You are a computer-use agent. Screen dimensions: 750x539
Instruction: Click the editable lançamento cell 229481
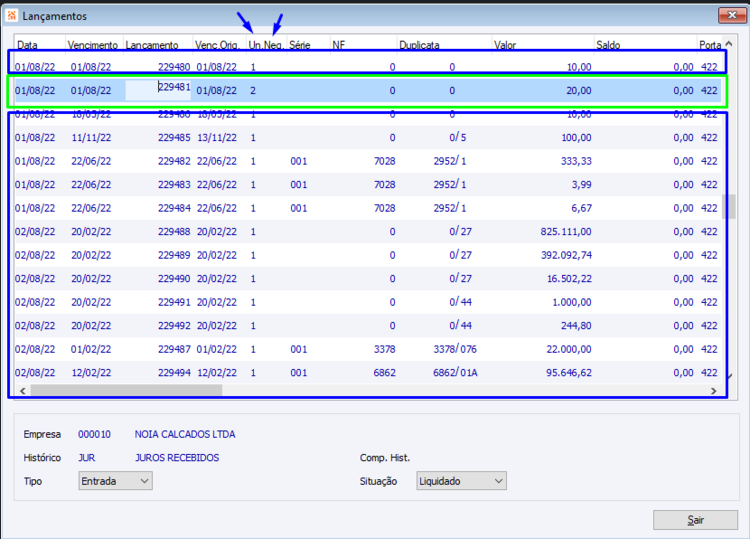pos(158,90)
